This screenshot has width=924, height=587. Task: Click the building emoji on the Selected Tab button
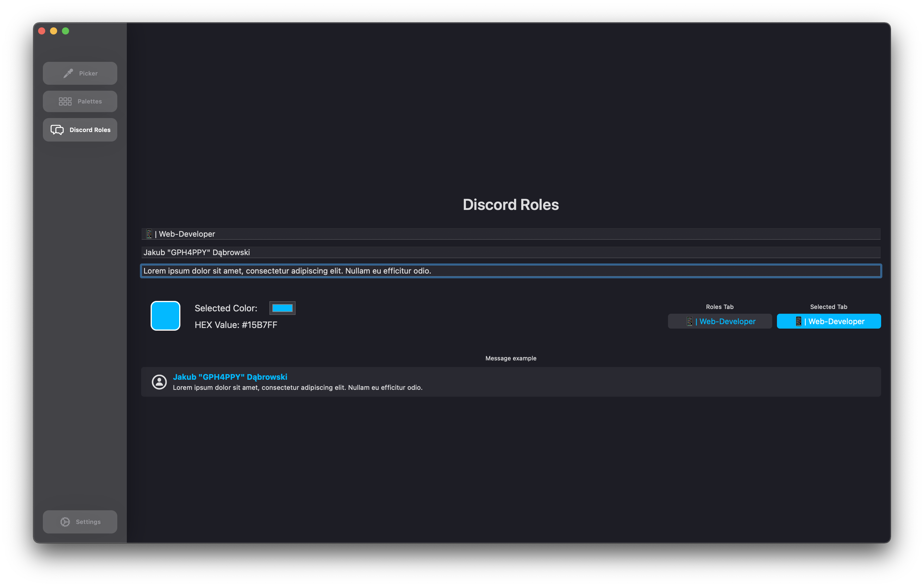pyautogui.click(x=799, y=321)
